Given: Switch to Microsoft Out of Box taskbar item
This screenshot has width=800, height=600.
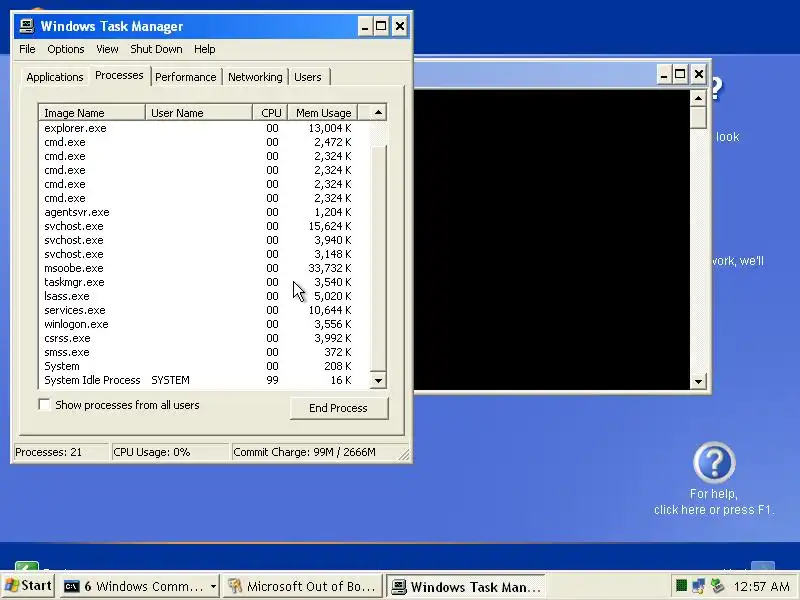Looking at the screenshot, I should pyautogui.click(x=302, y=586).
